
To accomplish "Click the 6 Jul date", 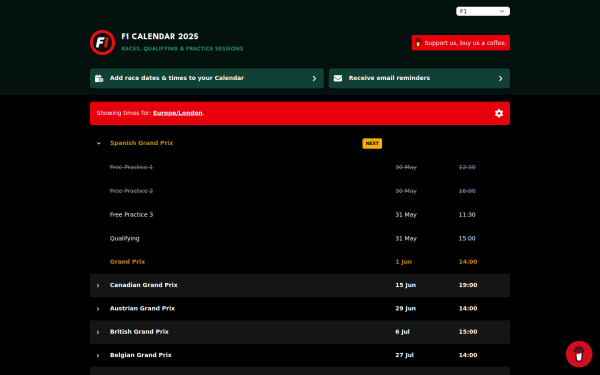I will click(x=402, y=332).
